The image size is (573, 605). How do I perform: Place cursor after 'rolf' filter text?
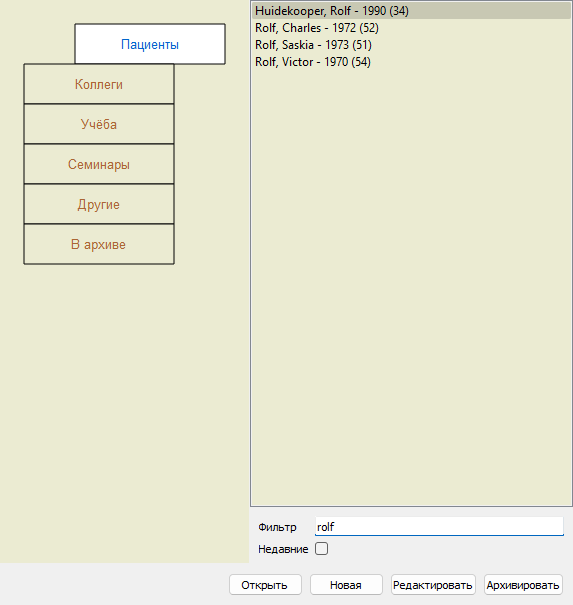pos(335,527)
